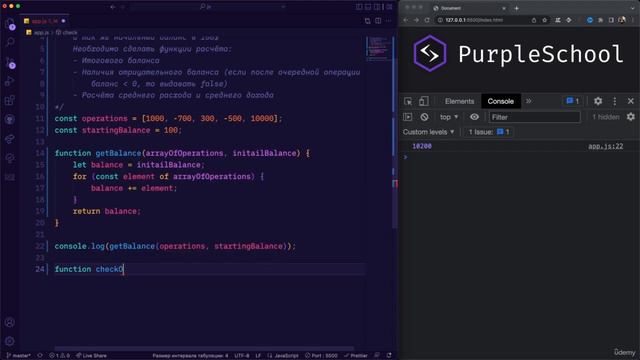Open DevTools settings gear
The image size is (640, 360).
[598, 101]
